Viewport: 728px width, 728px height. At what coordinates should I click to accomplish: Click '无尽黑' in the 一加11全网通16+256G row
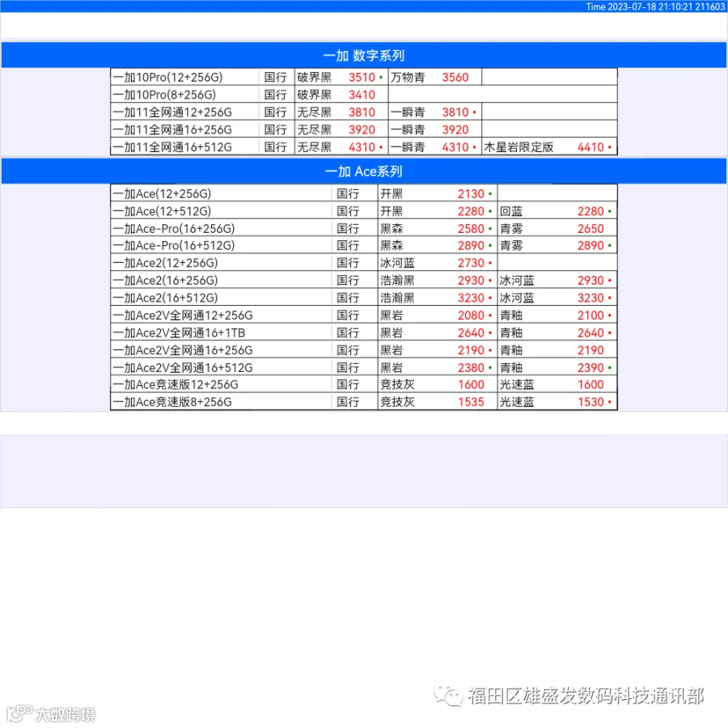point(315,129)
